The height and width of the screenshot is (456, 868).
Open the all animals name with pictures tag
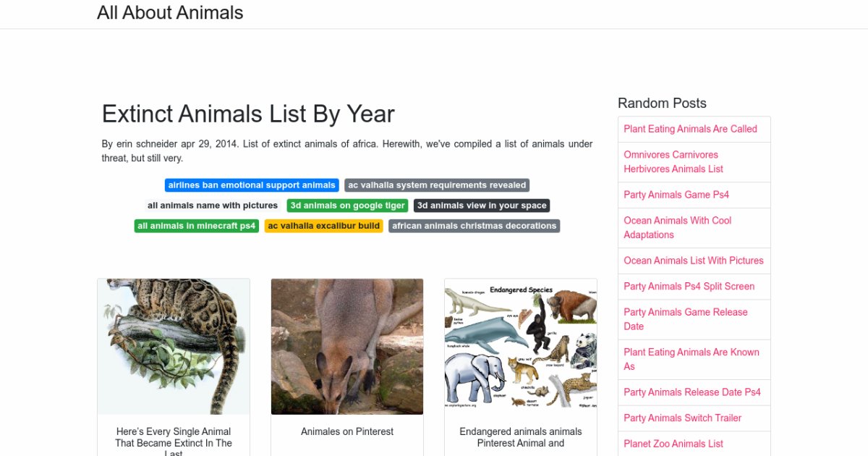213,206
